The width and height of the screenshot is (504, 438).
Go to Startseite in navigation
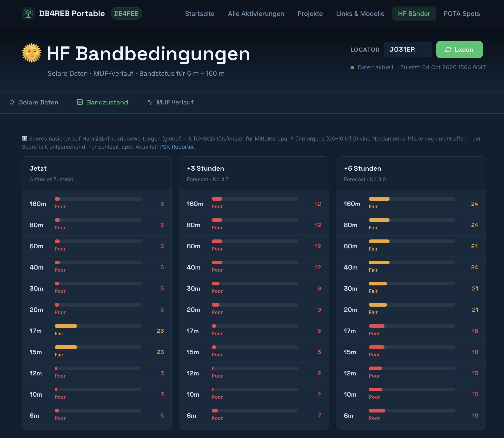click(200, 14)
